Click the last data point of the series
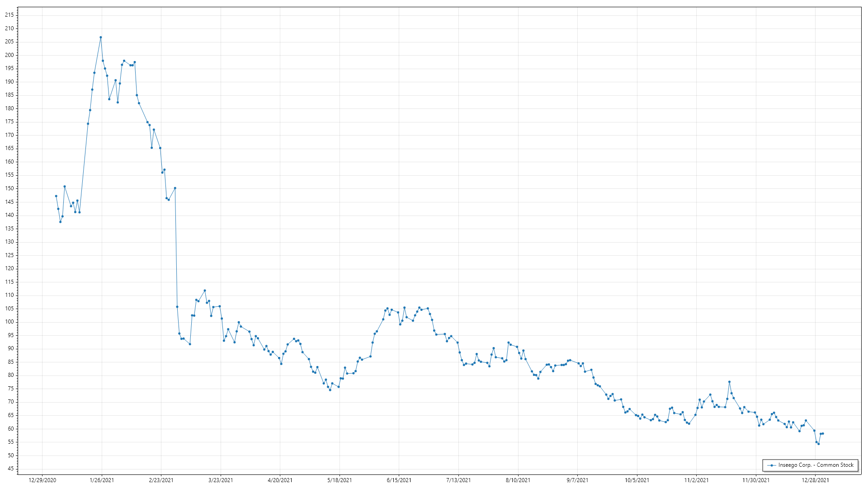868x488 pixels. tap(823, 434)
